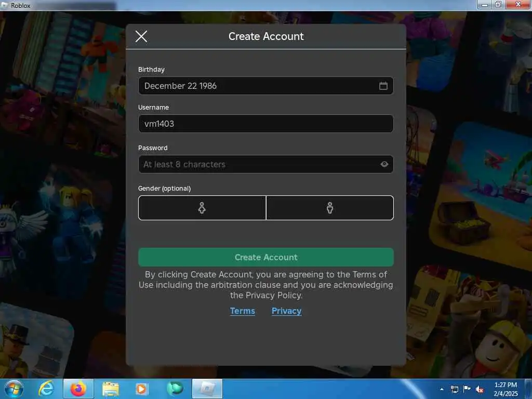Viewport: 532px width, 399px height.
Task: Click the muted volume speaker icon
Action: [x=480, y=389]
